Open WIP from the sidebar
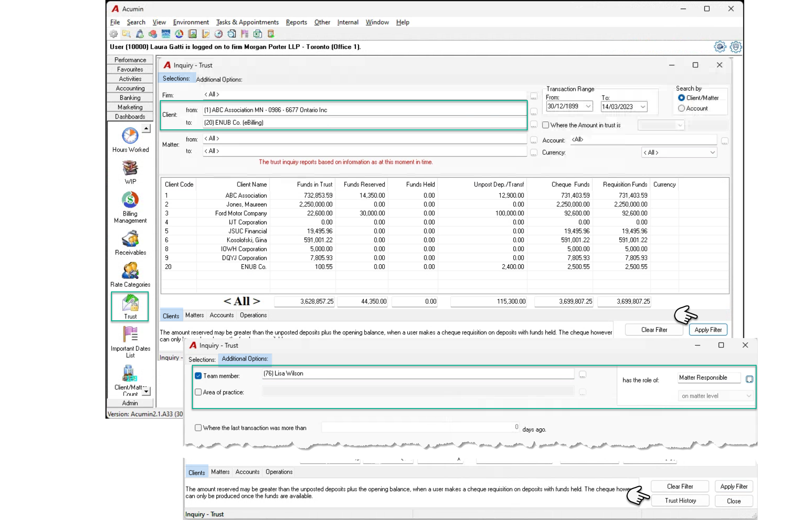Viewport: 812px width, 520px height. coord(130,173)
